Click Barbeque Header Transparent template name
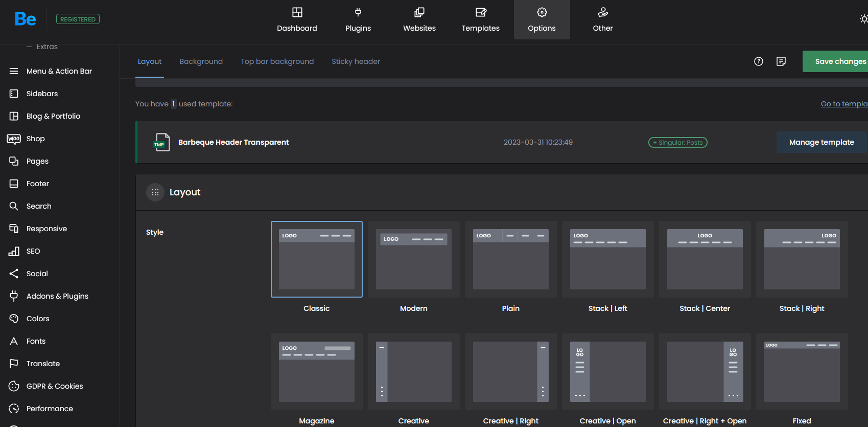Viewport: 868px width, 427px height. point(233,142)
